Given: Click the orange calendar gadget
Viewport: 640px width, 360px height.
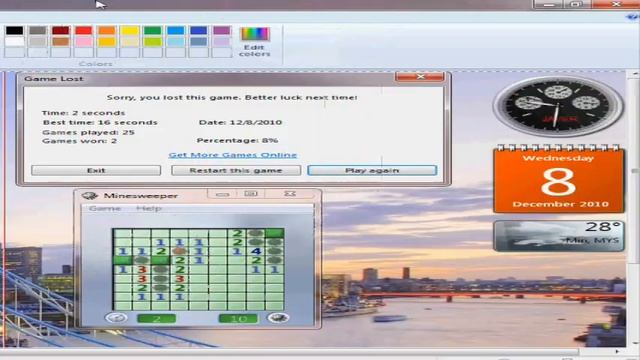Looking at the screenshot, I should pos(559,180).
